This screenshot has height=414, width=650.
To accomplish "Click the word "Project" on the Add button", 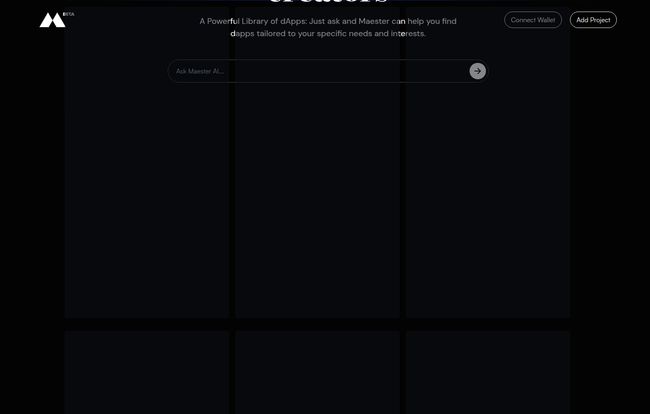I will pos(600,20).
